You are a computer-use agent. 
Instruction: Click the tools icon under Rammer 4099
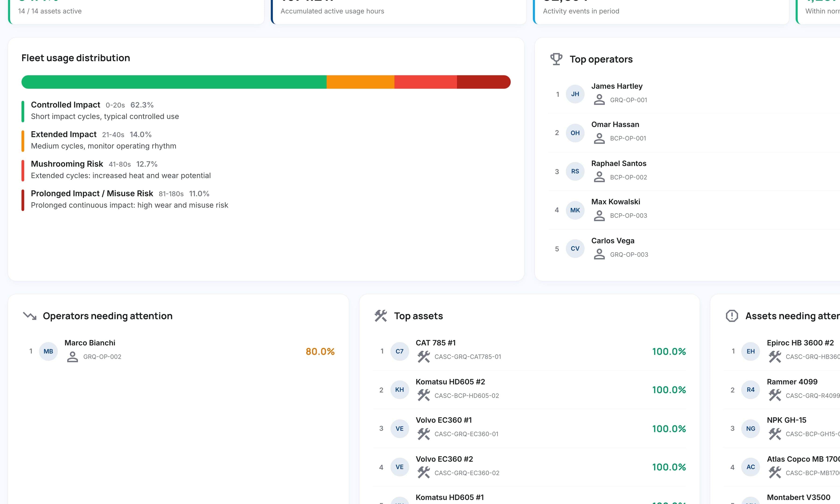775,395
